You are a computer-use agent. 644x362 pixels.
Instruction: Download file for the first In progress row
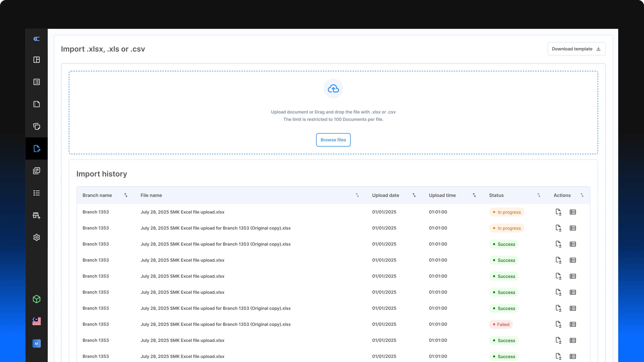pos(558,212)
